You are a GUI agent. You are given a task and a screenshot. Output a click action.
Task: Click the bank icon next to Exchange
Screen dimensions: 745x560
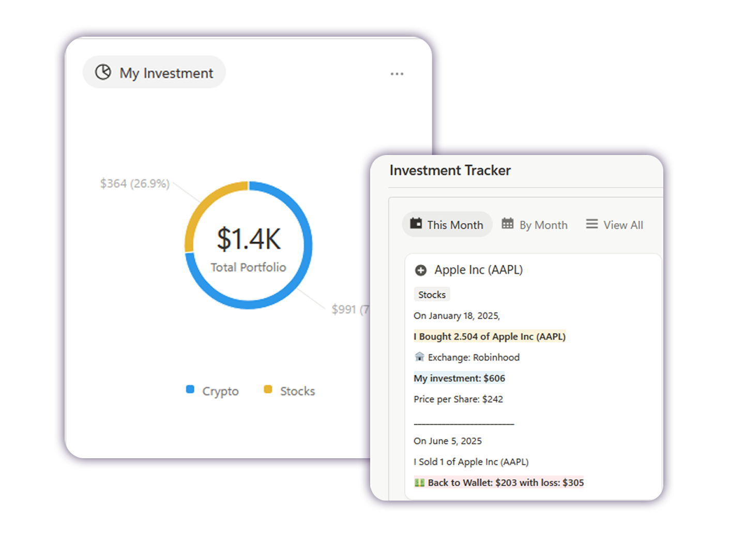tap(419, 357)
